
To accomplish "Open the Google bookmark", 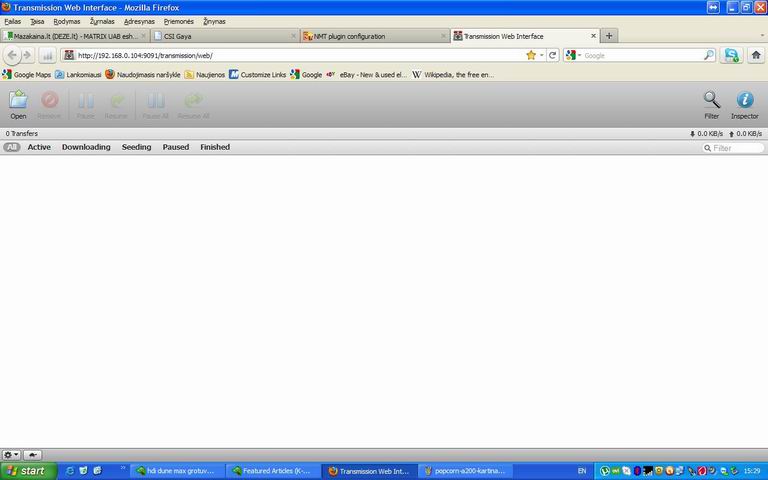I will point(306,74).
